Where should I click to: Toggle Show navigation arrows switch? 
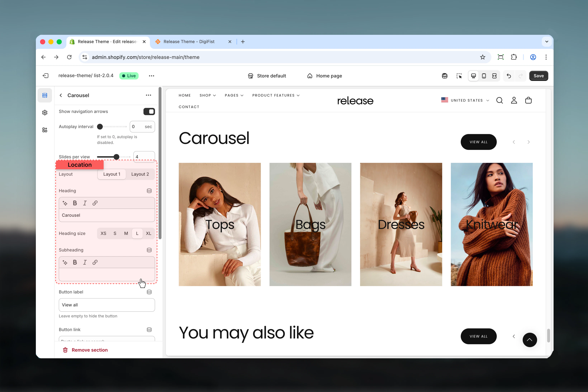149,112
